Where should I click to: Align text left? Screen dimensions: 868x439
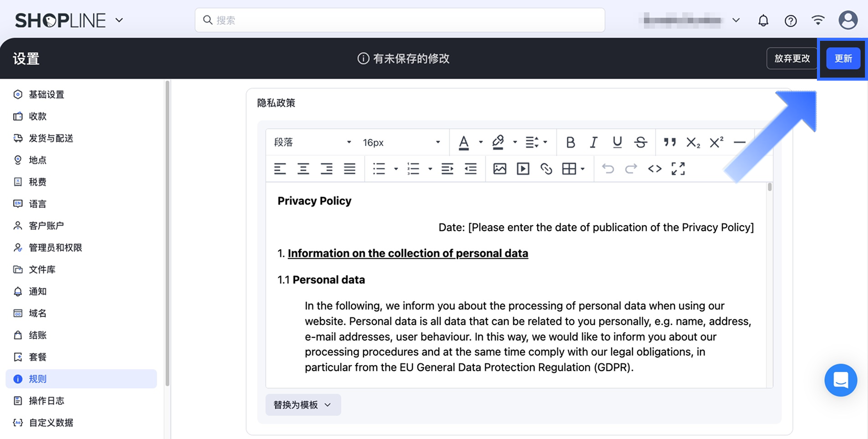click(280, 169)
